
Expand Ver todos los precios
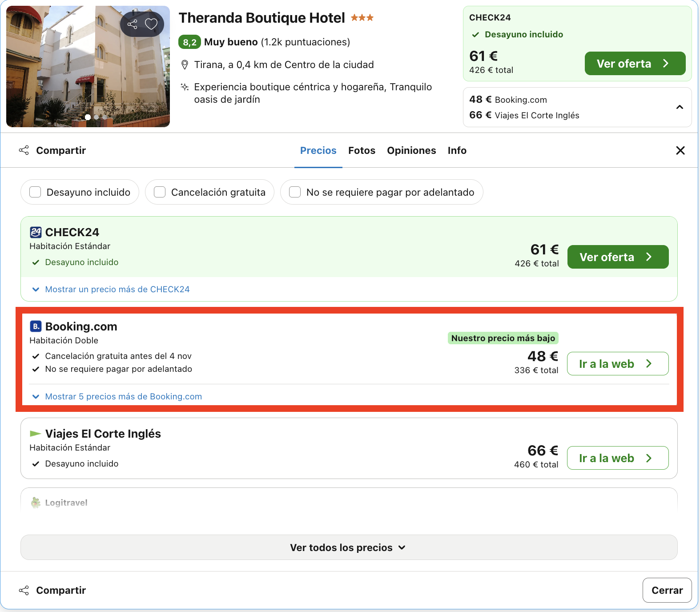(x=349, y=548)
